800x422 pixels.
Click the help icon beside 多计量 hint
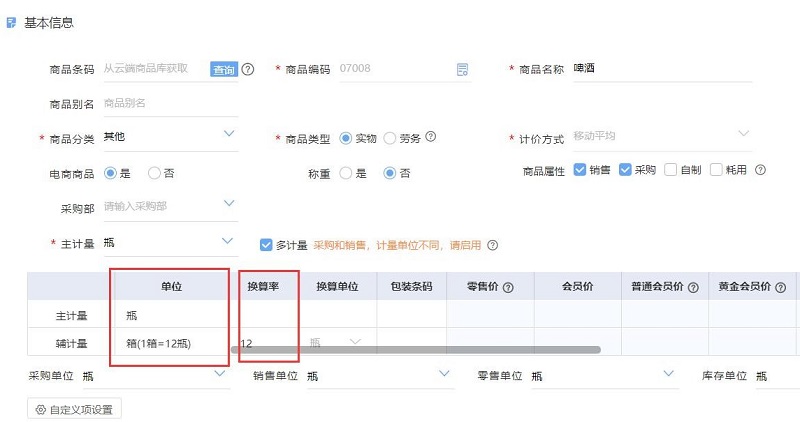click(x=492, y=245)
